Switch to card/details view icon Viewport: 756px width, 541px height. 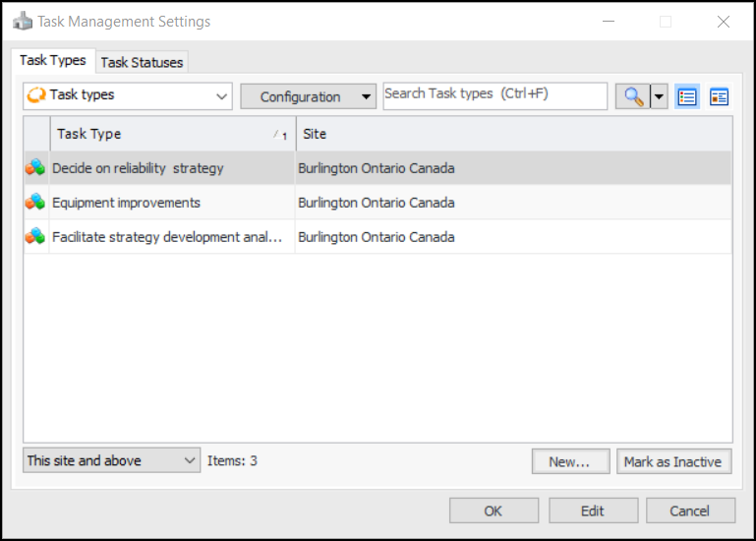[719, 96]
